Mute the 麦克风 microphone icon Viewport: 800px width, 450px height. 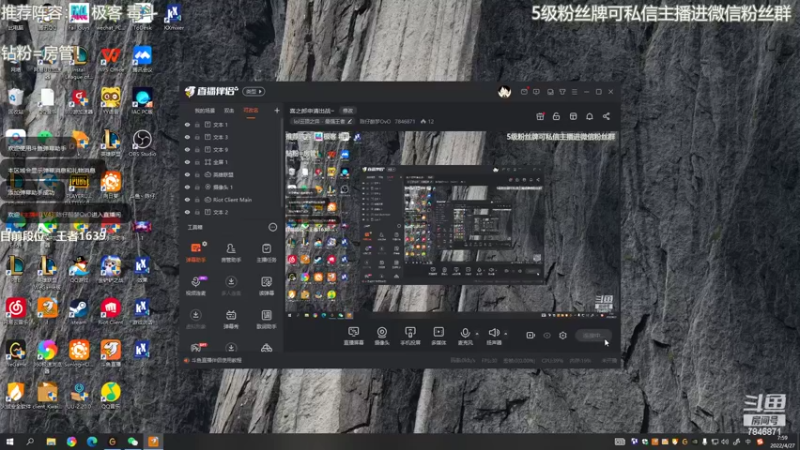[x=465, y=333]
